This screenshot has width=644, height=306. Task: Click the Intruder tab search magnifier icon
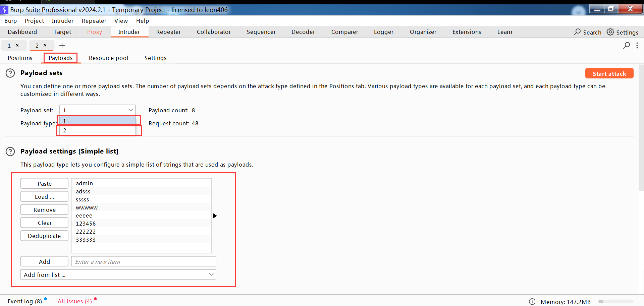(626, 46)
